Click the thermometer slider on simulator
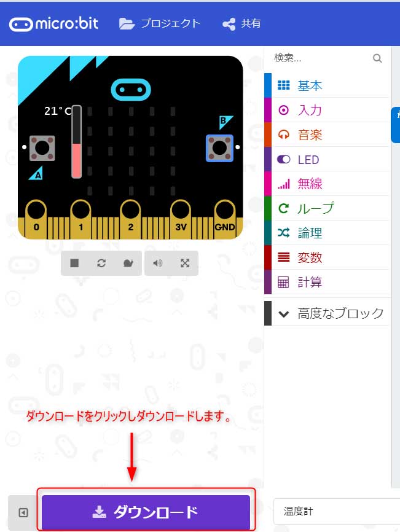400x532 pixels. pos(77,141)
